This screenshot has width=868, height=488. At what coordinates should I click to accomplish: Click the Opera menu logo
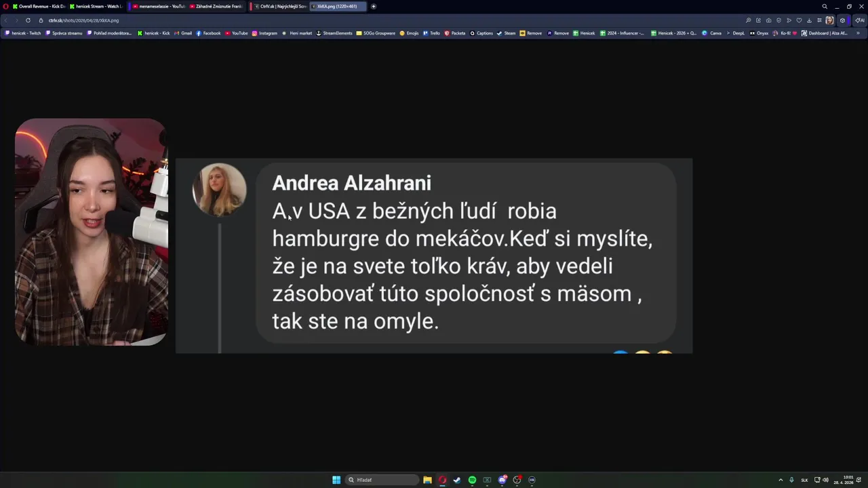click(x=5, y=6)
